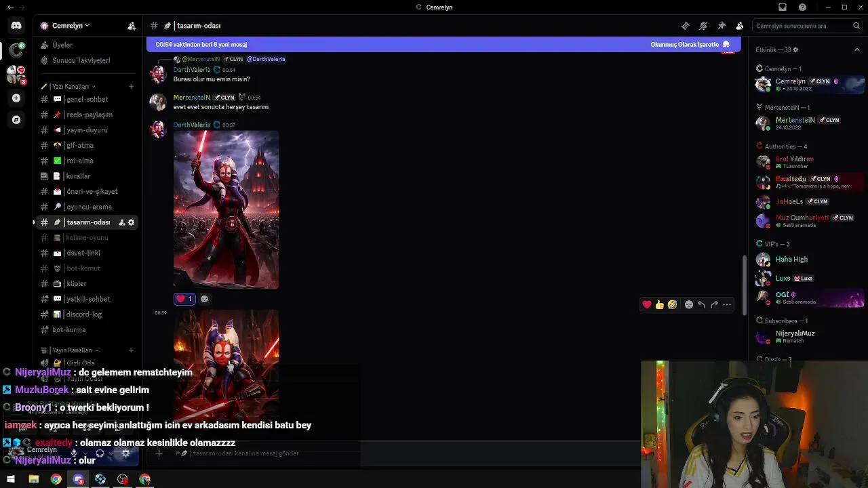Open the davet-linki channel

88,253
